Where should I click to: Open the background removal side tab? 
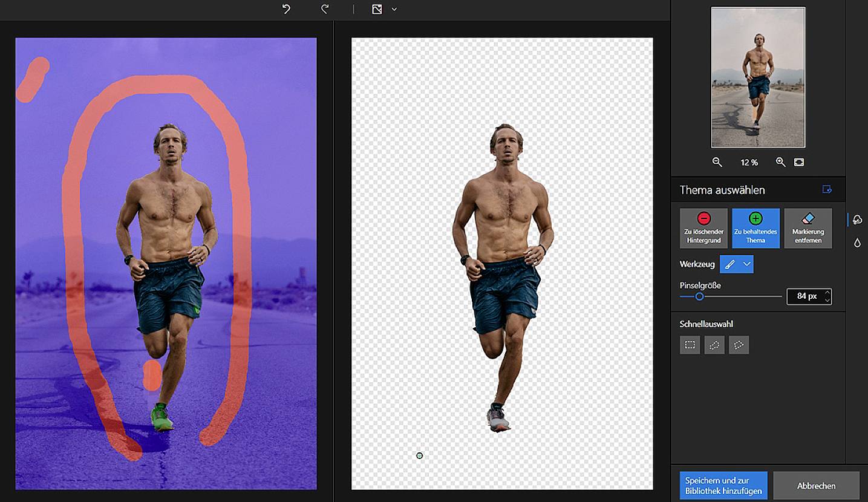click(857, 220)
